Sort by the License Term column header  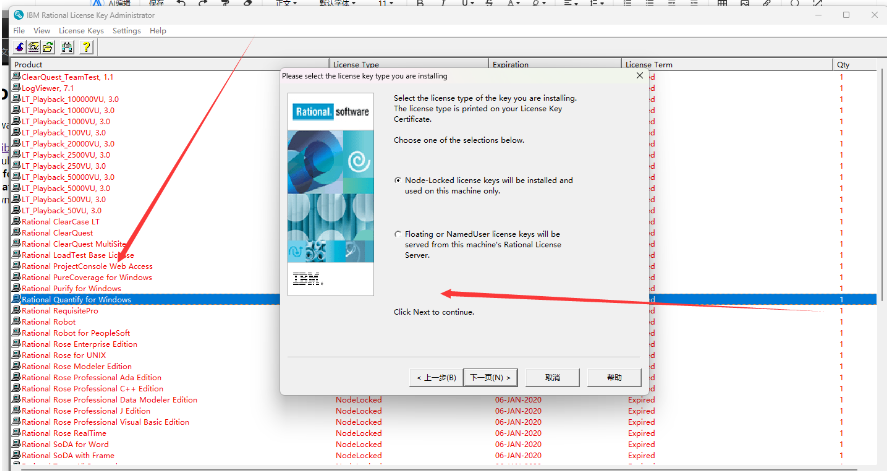pyautogui.click(x=727, y=64)
